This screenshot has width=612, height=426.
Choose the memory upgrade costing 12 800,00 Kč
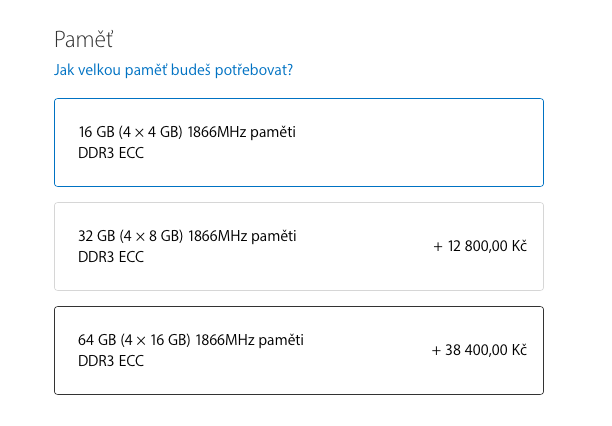[x=298, y=246]
